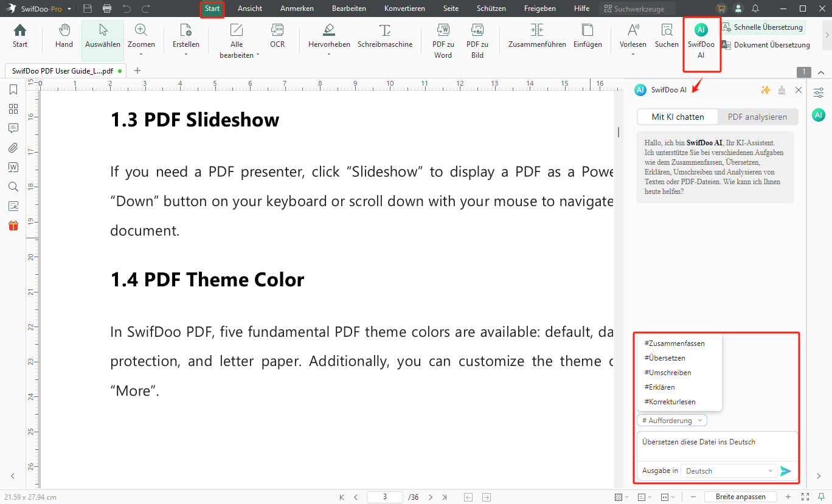Convert with PDF zu Word
The image size is (832, 504).
(443, 41)
